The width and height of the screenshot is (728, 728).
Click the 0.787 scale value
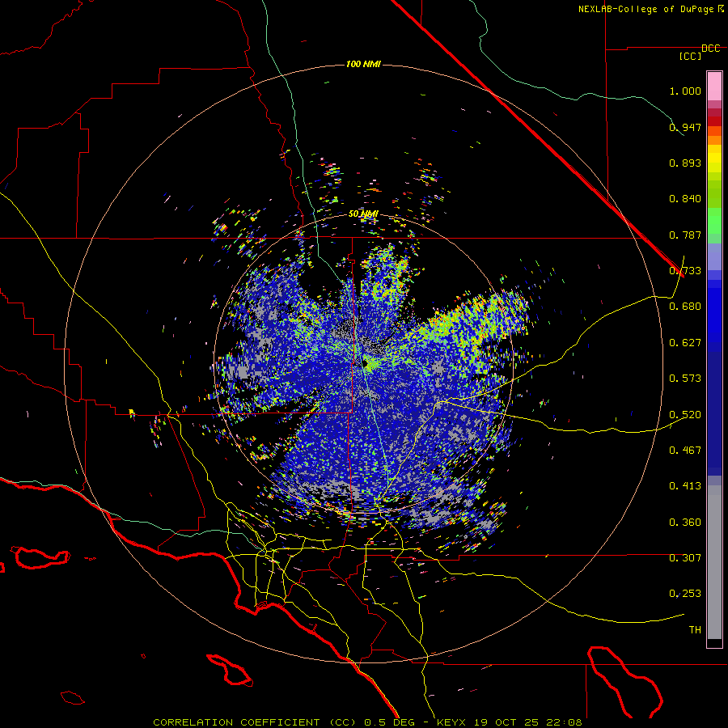point(685,235)
